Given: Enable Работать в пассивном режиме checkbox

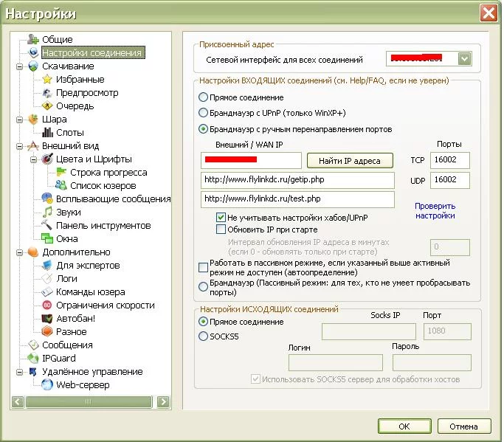Looking at the screenshot, I should (203, 267).
